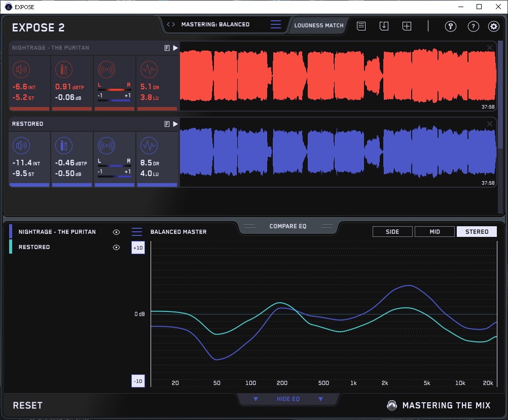The height and width of the screenshot is (420, 508).
Task: Click the loudness icon for Nightrage track
Action: pos(21,69)
